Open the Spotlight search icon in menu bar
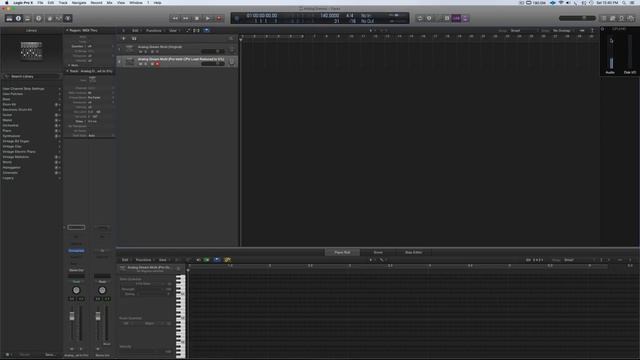 tap(624, 2)
